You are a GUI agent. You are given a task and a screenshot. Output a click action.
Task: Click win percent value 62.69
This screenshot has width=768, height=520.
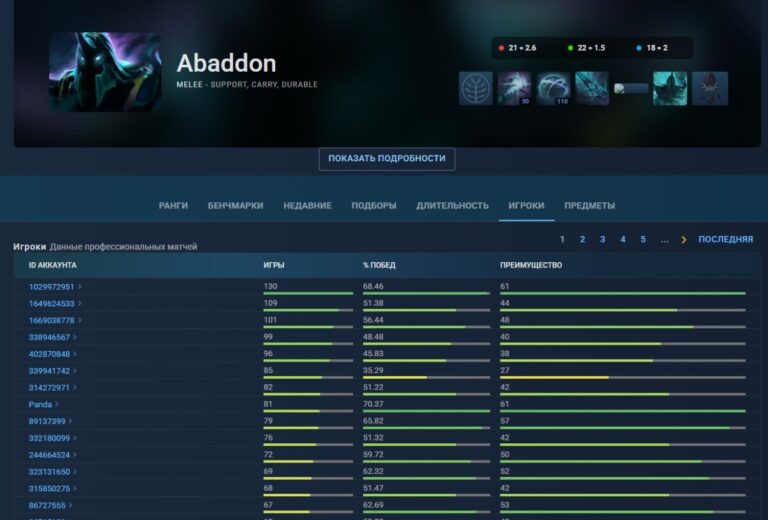(x=373, y=505)
